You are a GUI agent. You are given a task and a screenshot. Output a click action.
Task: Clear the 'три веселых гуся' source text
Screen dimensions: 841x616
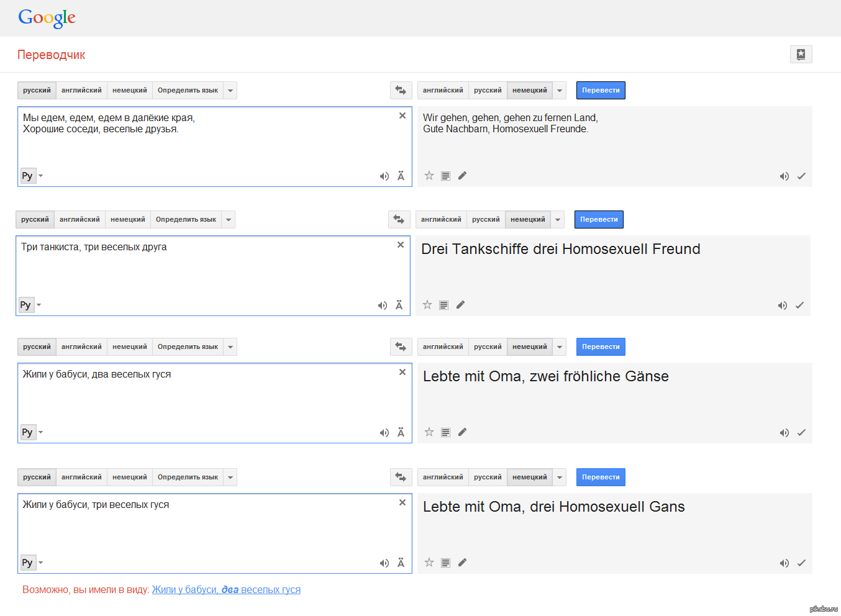point(402,502)
